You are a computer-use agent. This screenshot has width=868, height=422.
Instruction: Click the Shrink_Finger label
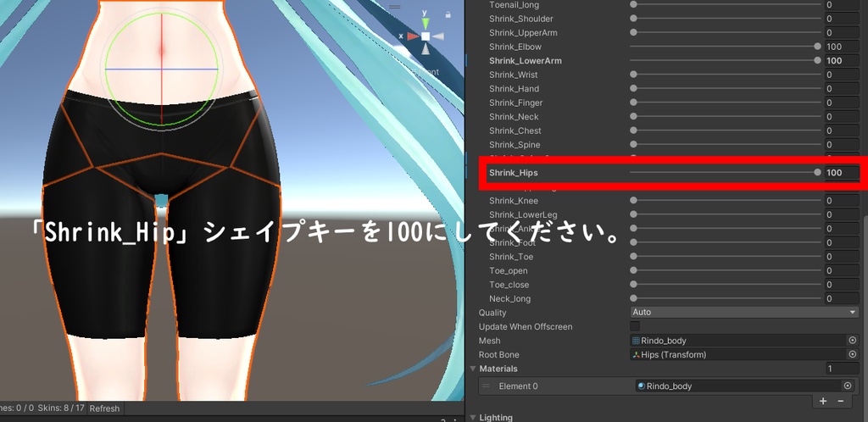pyautogui.click(x=516, y=103)
